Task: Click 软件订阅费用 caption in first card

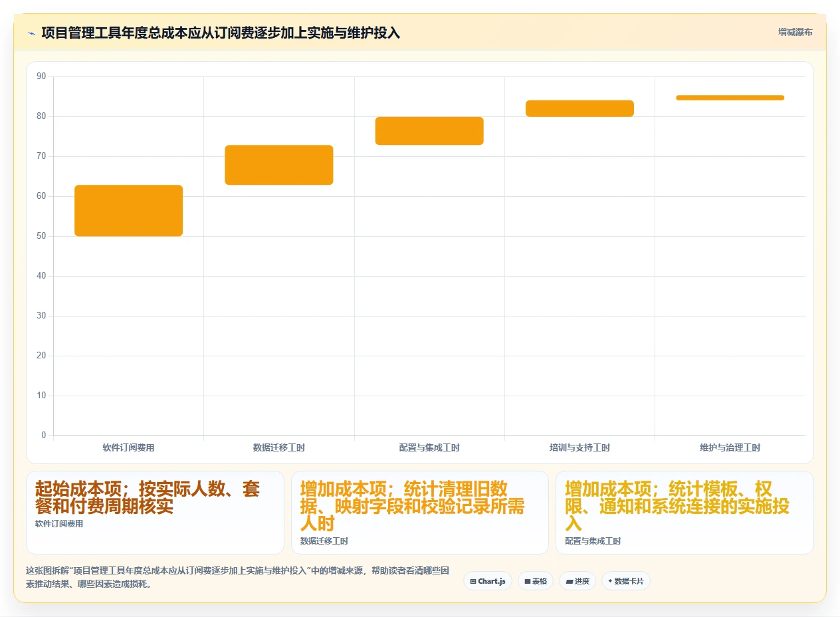Action: pos(59,524)
